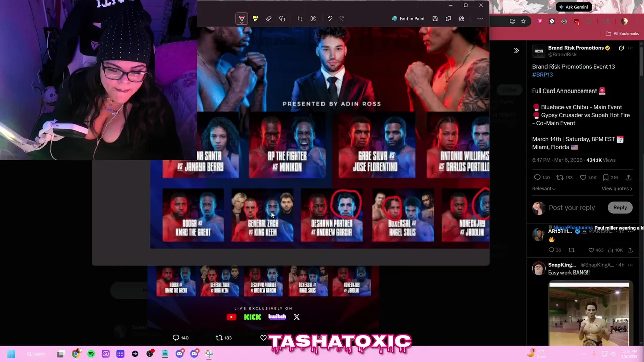
Task: Open Google Chrome from the taskbar
Action: pos(76,354)
